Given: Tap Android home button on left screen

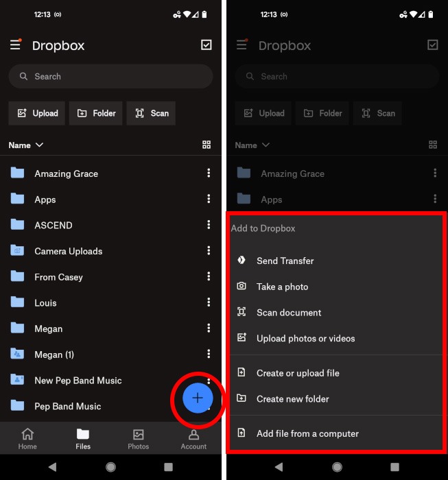Looking at the screenshot, I should [110, 467].
